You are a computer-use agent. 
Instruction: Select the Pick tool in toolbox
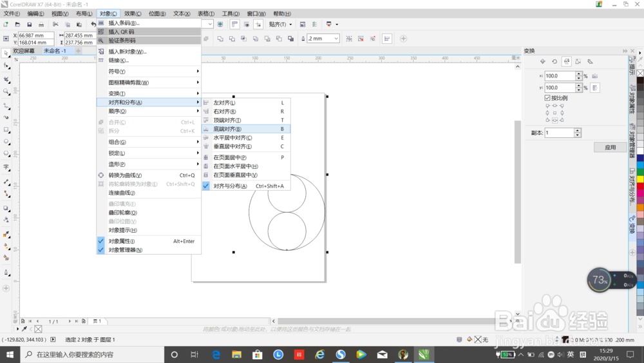(x=6, y=54)
